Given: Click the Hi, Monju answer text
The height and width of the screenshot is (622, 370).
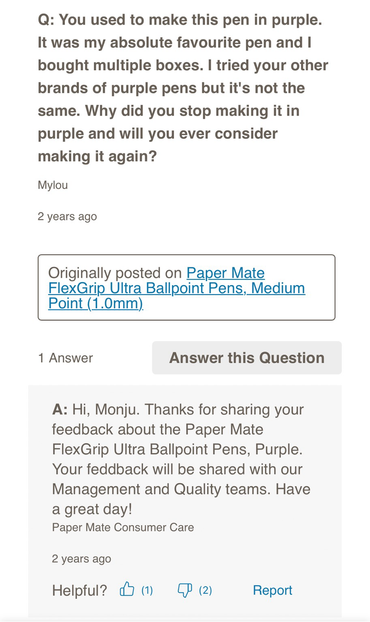Looking at the screenshot, I should pyautogui.click(x=181, y=459).
